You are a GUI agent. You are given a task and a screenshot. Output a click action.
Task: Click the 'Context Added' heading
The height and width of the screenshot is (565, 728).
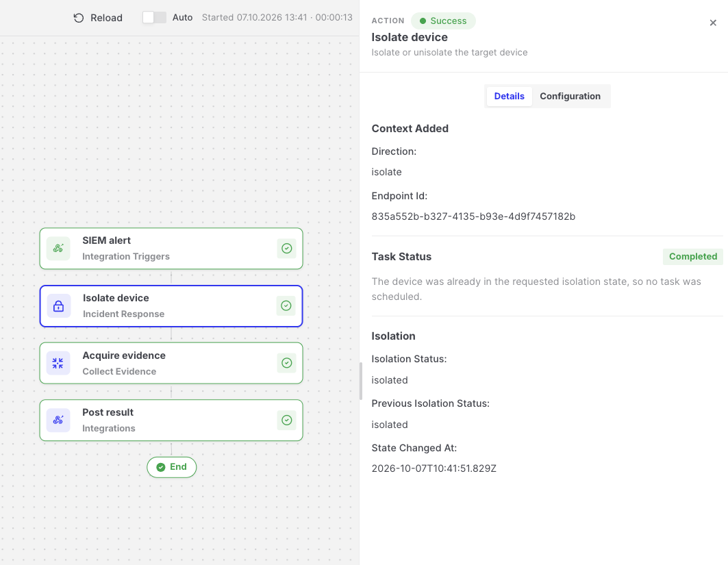point(410,129)
